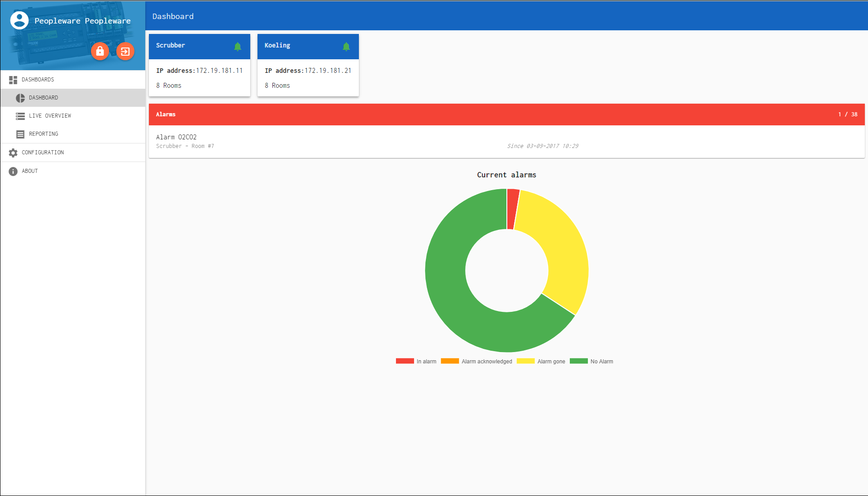The width and height of the screenshot is (868, 496).
Task: Toggle the No Alarm legend entry
Action: (591, 361)
